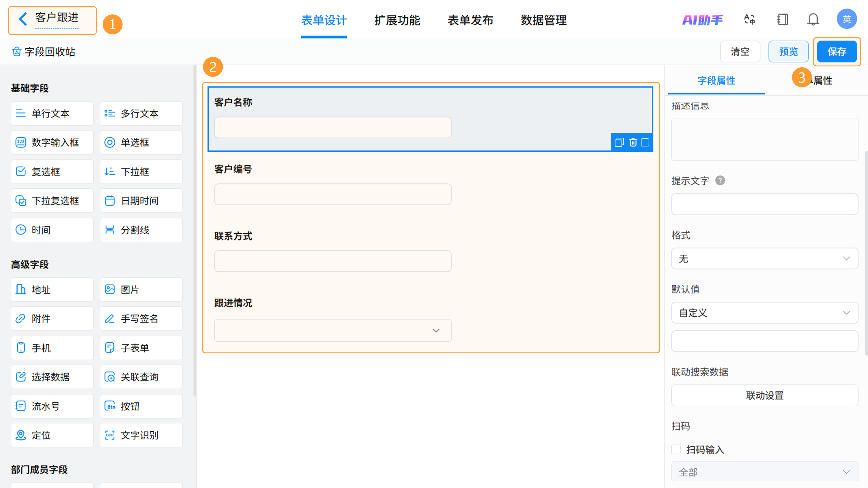Enable the 扫码输入 checkbox
Screen dimensions: 868x488
click(676, 449)
